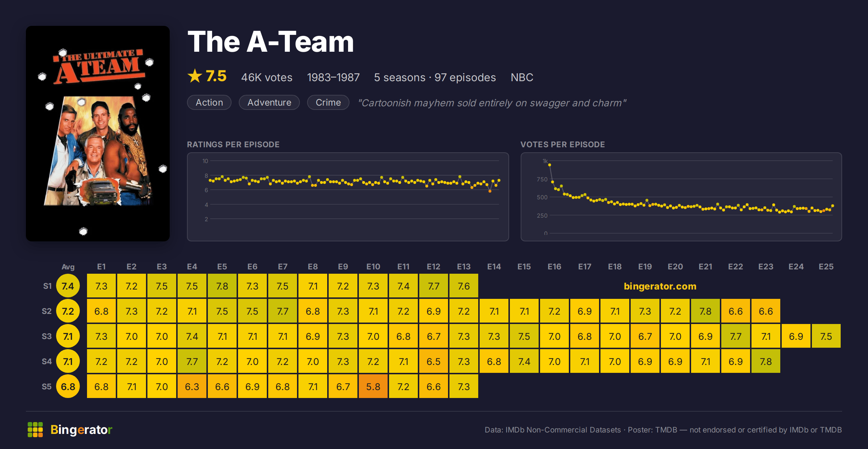868x449 pixels.
Task: Click the Bingerator grid logo icon
Action: [x=35, y=430]
